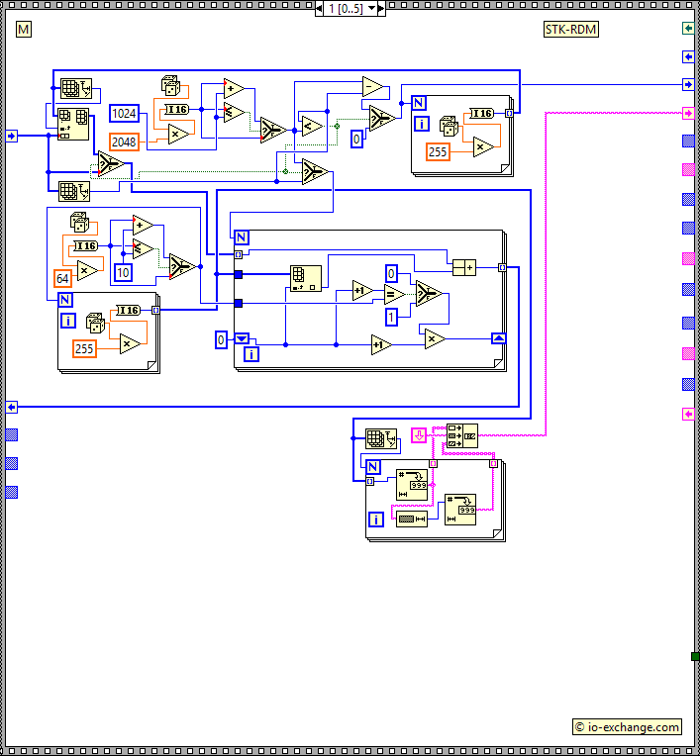Click the io-exchange.com copyright label

pyautogui.click(x=627, y=726)
